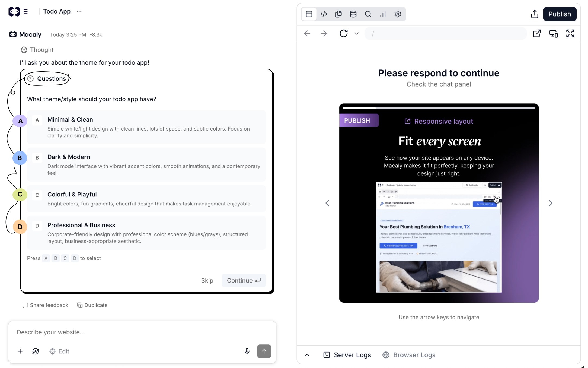
Task: Switch to the Server Logs tab
Action: coord(347,355)
